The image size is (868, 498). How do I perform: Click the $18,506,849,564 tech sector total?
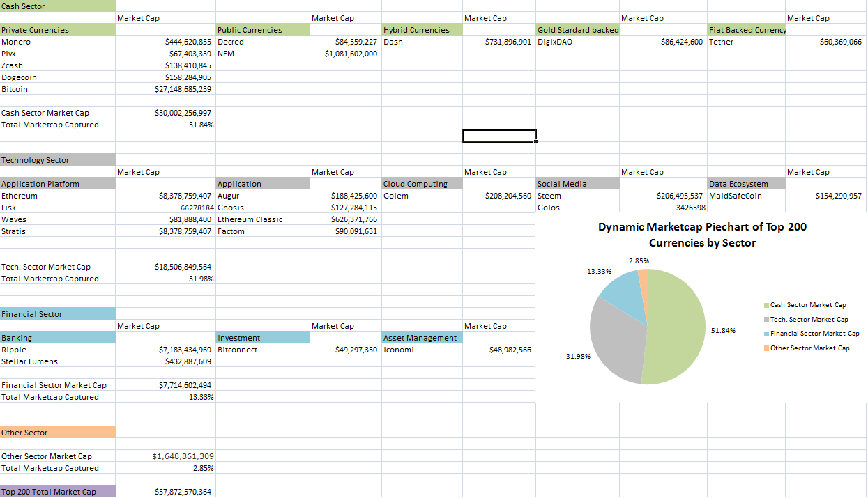click(x=166, y=267)
